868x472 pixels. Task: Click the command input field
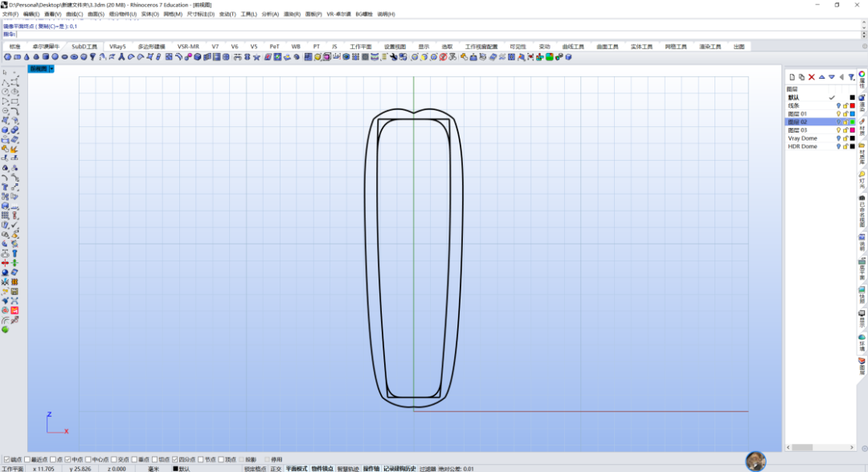437,35
